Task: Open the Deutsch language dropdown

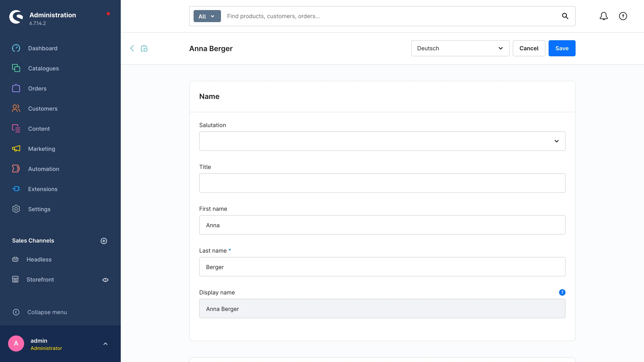Action: point(460,48)
